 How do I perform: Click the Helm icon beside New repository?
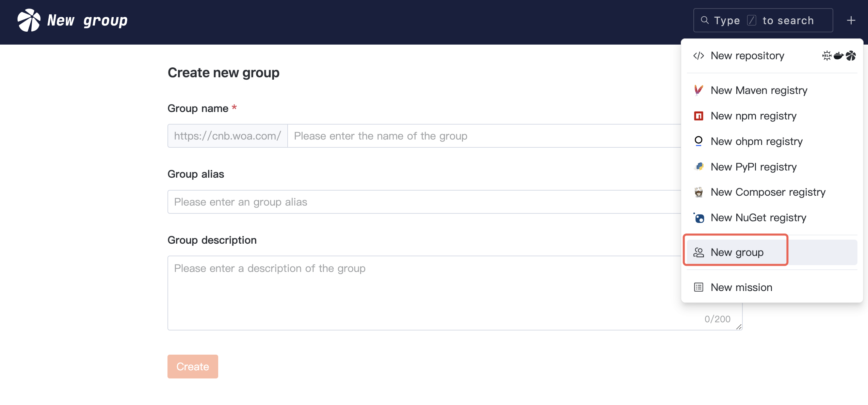click(x=826, y=55)
